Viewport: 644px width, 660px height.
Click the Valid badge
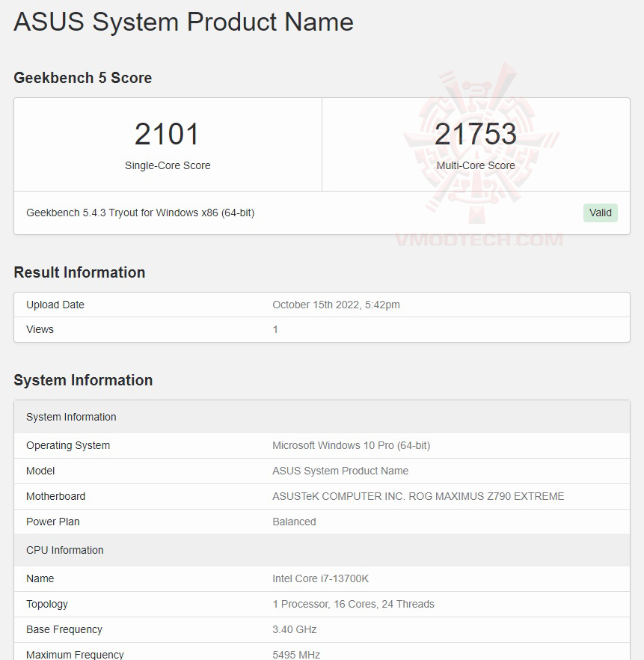600,213
